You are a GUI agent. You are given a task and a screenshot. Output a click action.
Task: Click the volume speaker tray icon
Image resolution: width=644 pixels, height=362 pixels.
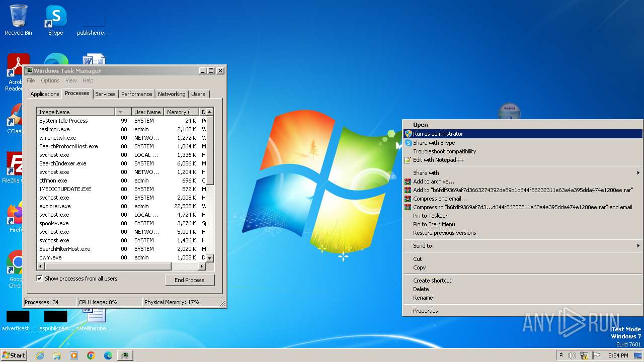coord(572,355)
